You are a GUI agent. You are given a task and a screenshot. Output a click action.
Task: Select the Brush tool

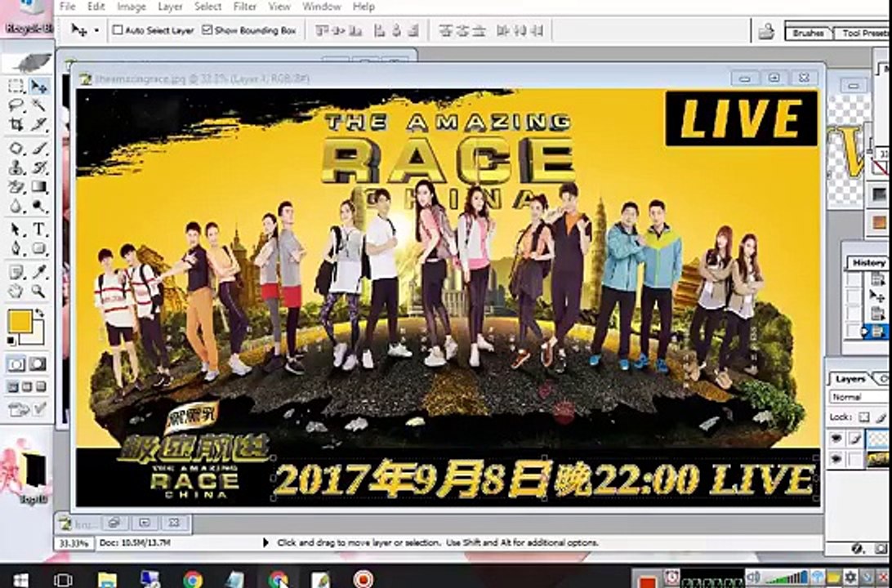[38, 149]
